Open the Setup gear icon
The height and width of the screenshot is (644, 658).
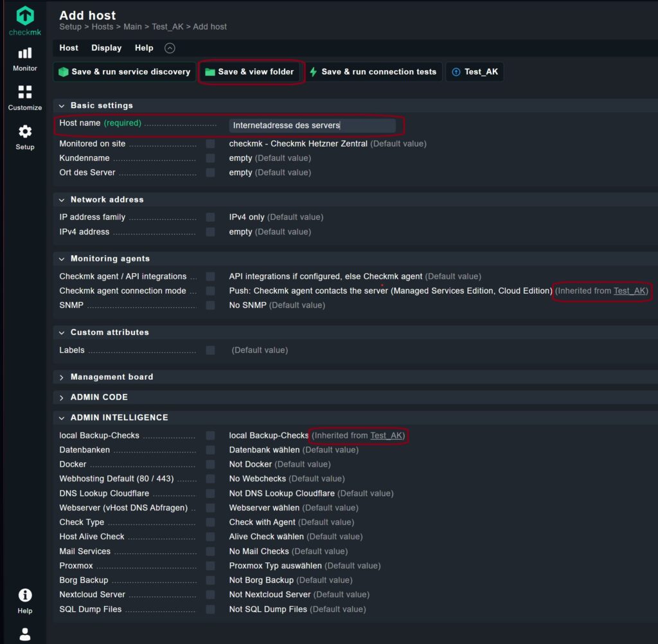click(25, 131)
